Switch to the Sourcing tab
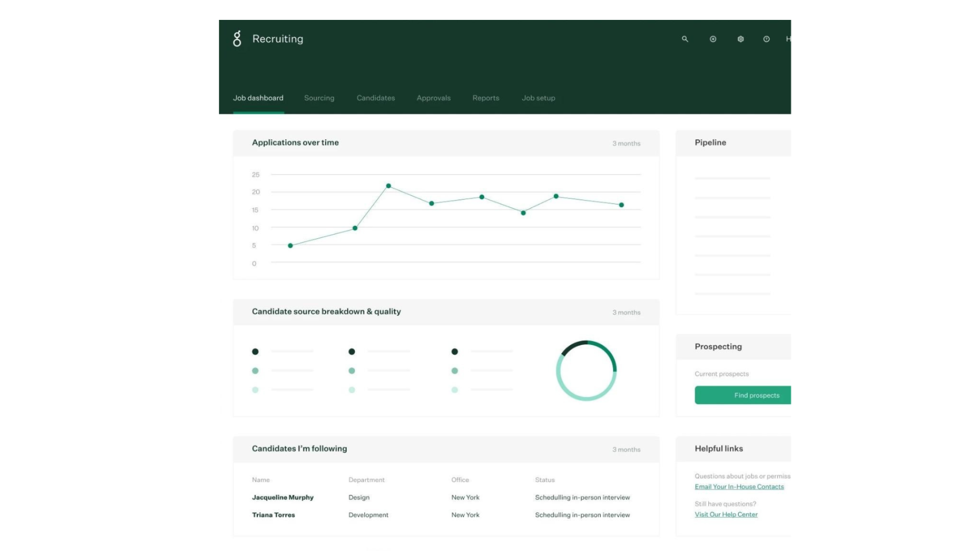 [x=319, y=98]
